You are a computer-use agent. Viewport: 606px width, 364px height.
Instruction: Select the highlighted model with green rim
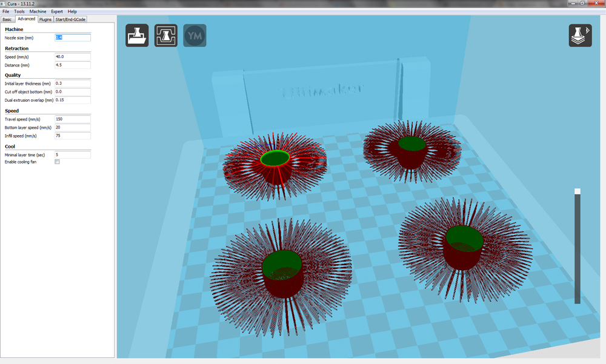pyautogui.click(x=275, y=166)
